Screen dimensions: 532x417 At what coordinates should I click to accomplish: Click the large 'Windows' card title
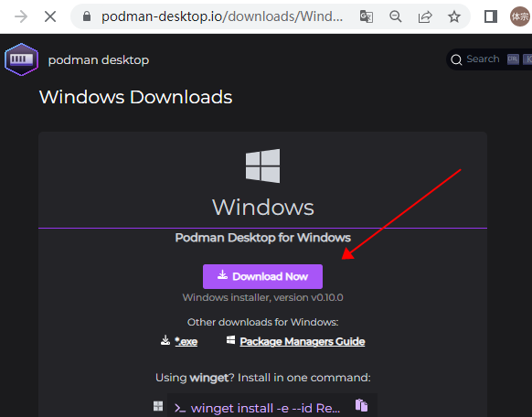(263, 207)
